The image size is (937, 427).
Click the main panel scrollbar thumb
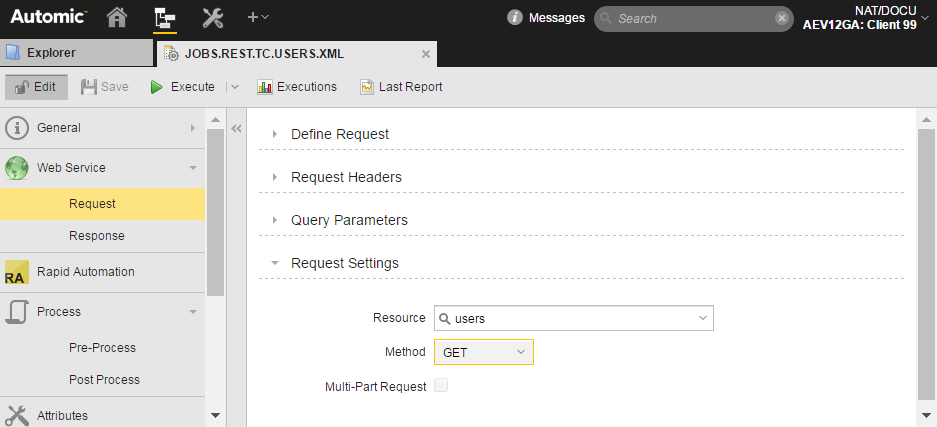[925, 264]
